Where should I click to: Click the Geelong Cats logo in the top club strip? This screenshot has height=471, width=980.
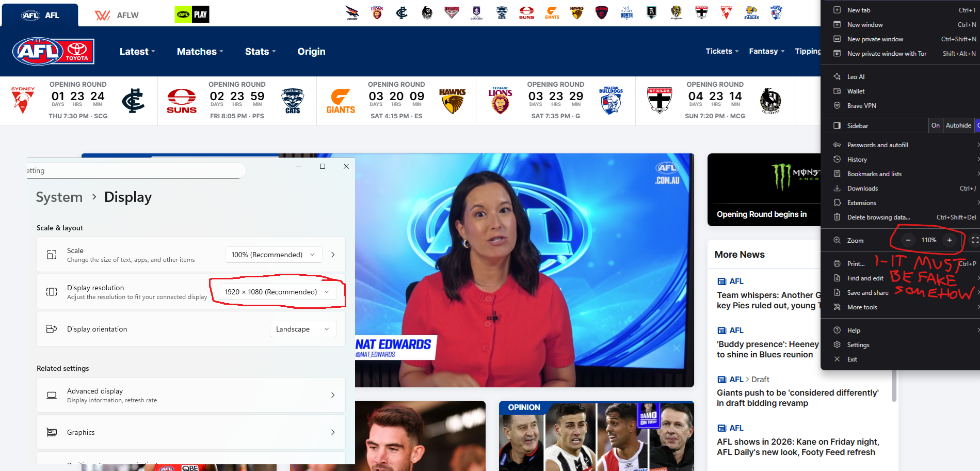502,13
